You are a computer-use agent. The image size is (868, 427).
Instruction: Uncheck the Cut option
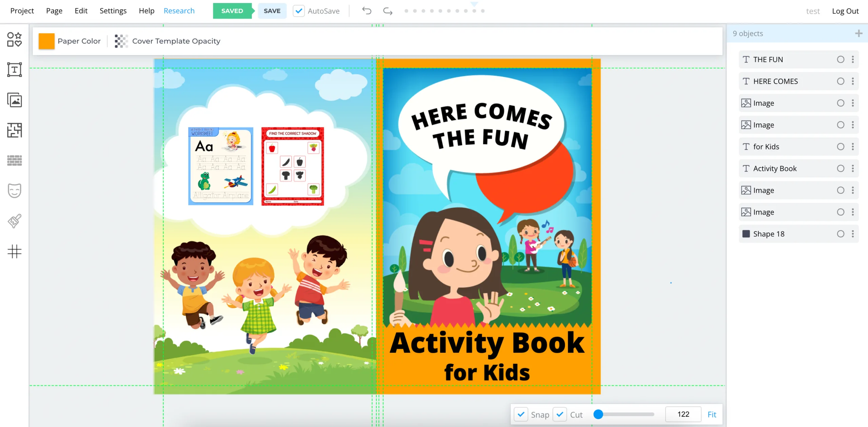point(560,414)
